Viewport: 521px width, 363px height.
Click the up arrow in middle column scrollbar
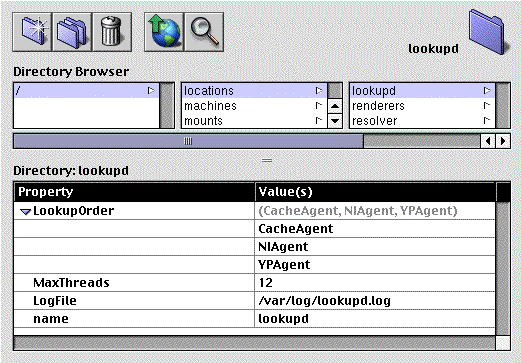335,107
